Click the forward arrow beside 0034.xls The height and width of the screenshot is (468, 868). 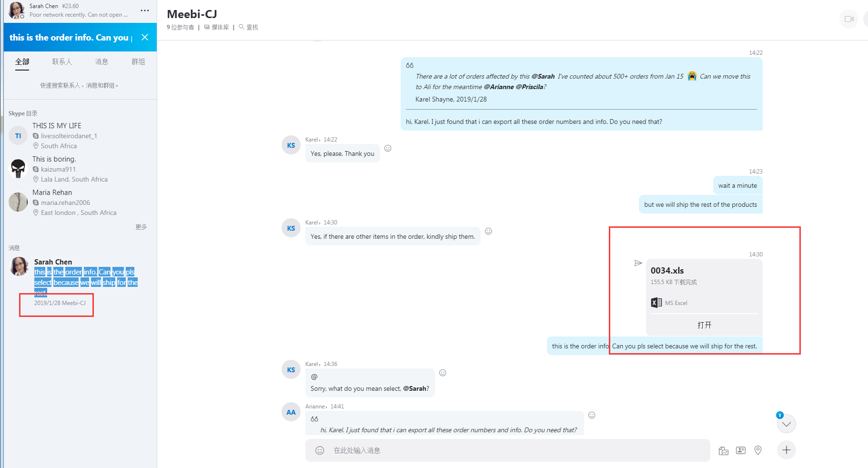638,263
